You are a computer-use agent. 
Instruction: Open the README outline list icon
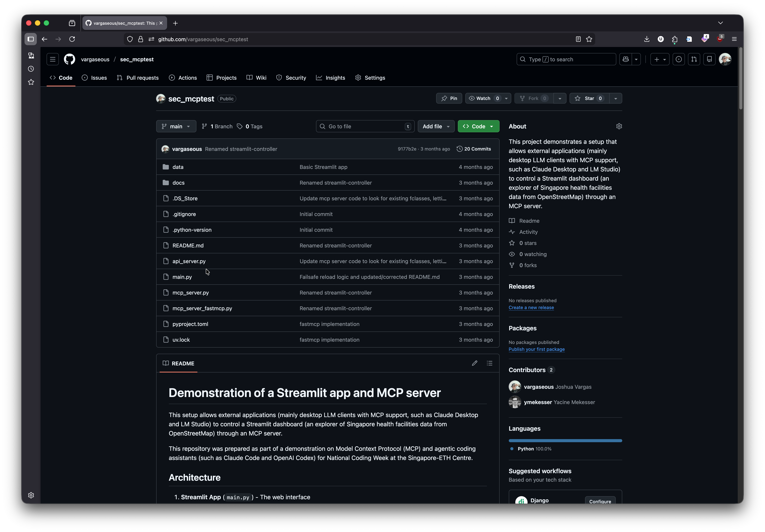point(489,363)
